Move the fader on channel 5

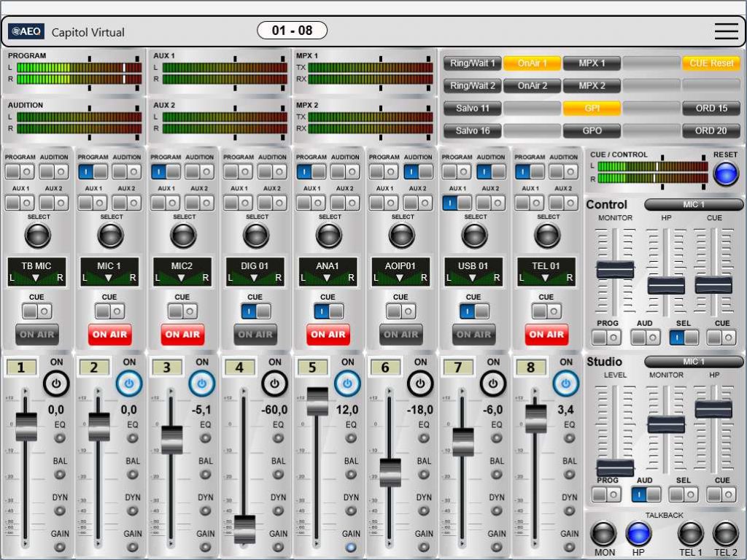[318, 401]
